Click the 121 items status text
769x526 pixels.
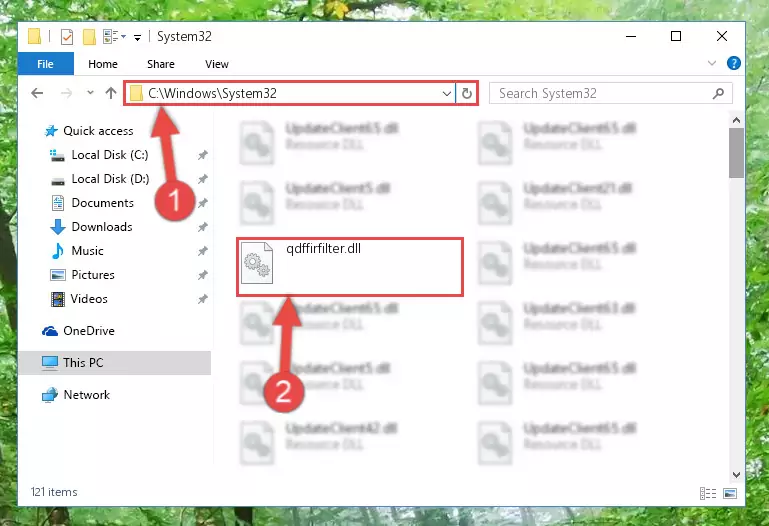coord(54,492)
